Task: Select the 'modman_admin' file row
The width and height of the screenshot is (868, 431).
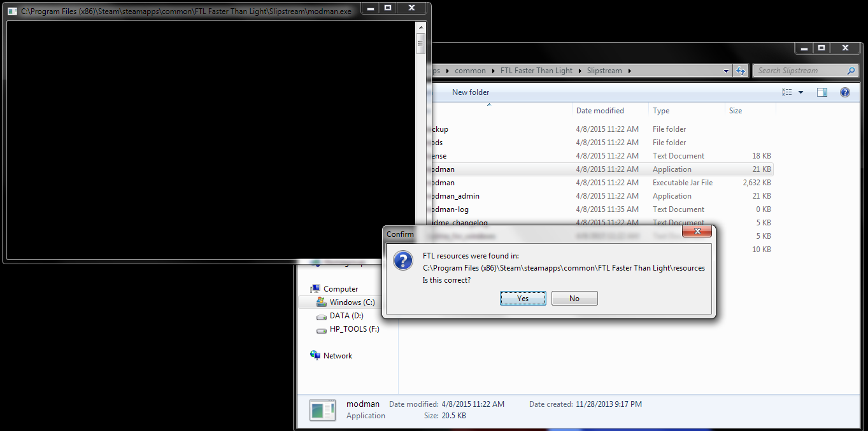Action: [602, 196]
